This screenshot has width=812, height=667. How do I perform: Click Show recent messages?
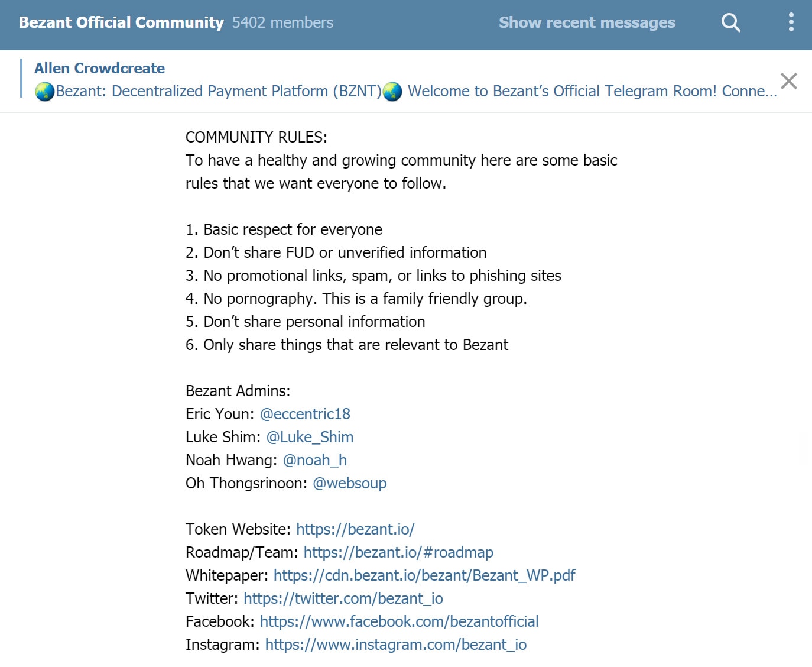(x=587, y=22)
